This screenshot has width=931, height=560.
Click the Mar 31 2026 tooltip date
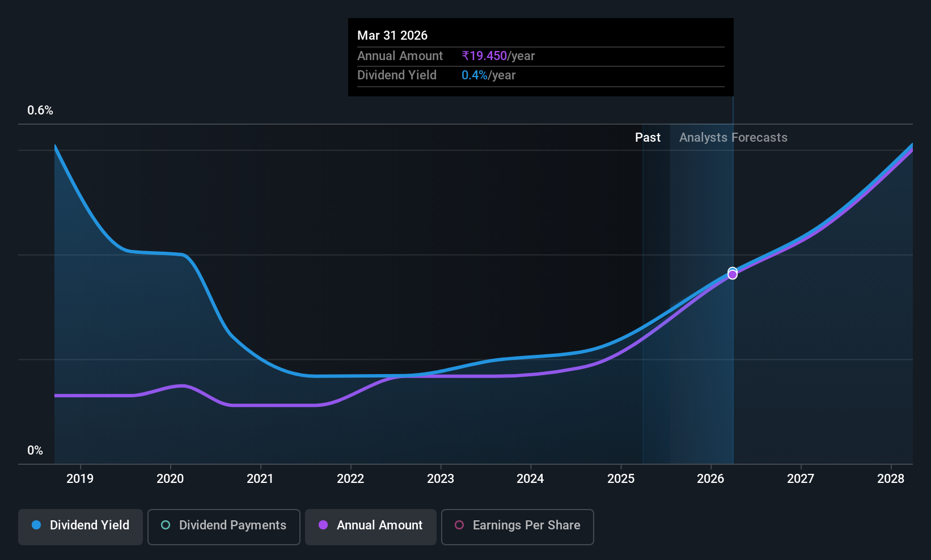[x=392, y=35]
